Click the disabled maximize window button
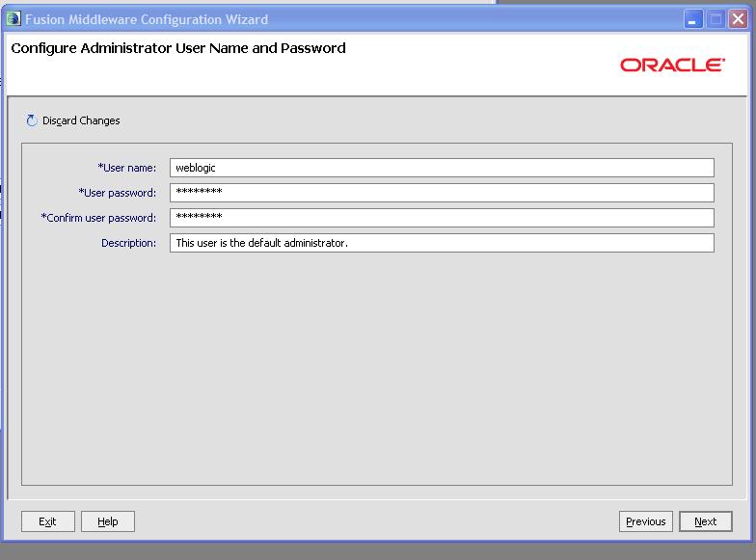 coord(715,19)
